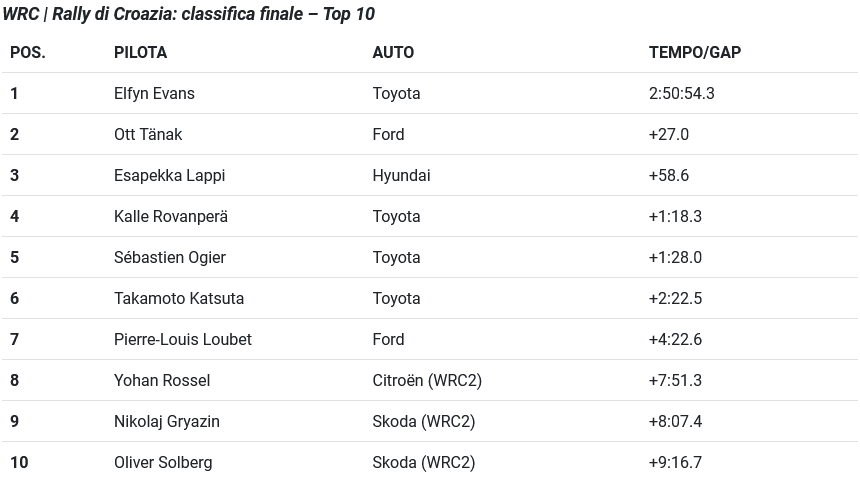
Task: Select the +9:16.7 gap value
Action: point(675,462)
